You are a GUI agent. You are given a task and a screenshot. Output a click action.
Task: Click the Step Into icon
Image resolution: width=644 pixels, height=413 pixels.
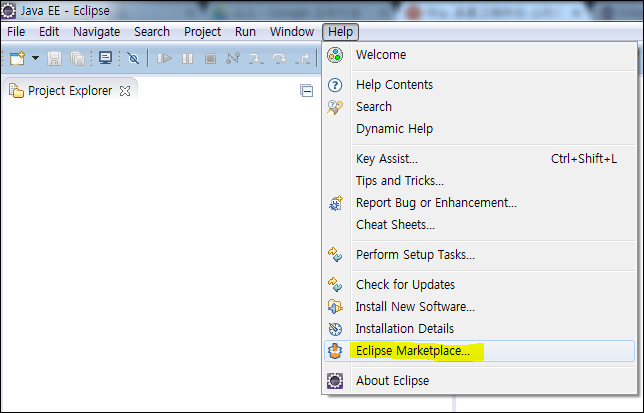point(256,59)
